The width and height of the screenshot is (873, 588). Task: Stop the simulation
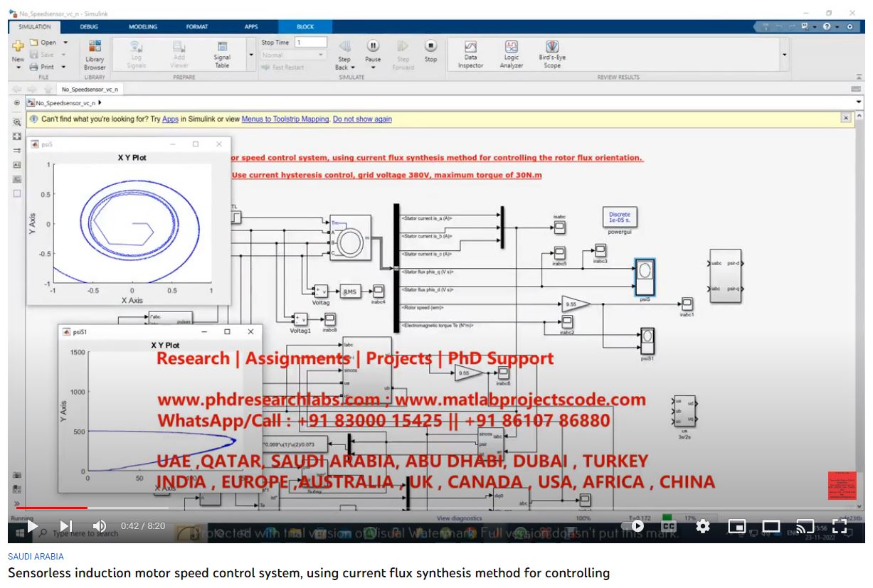coord(430,50)
